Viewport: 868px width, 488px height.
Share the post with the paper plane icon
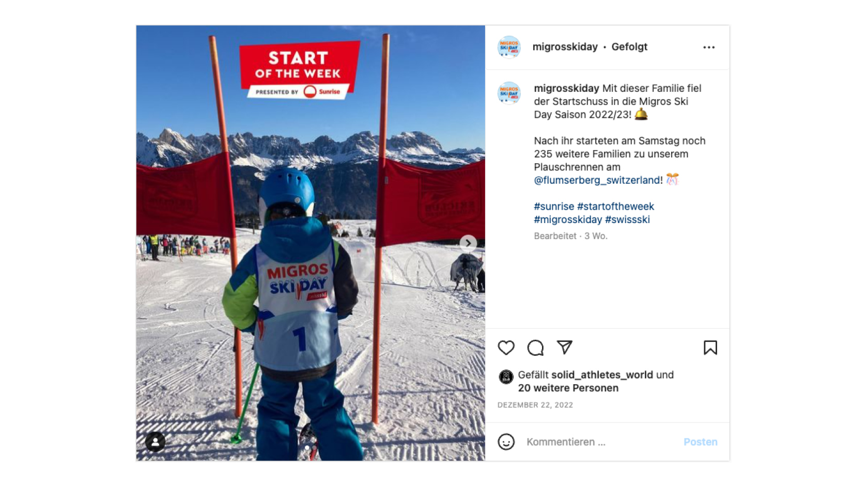point(564,347)
